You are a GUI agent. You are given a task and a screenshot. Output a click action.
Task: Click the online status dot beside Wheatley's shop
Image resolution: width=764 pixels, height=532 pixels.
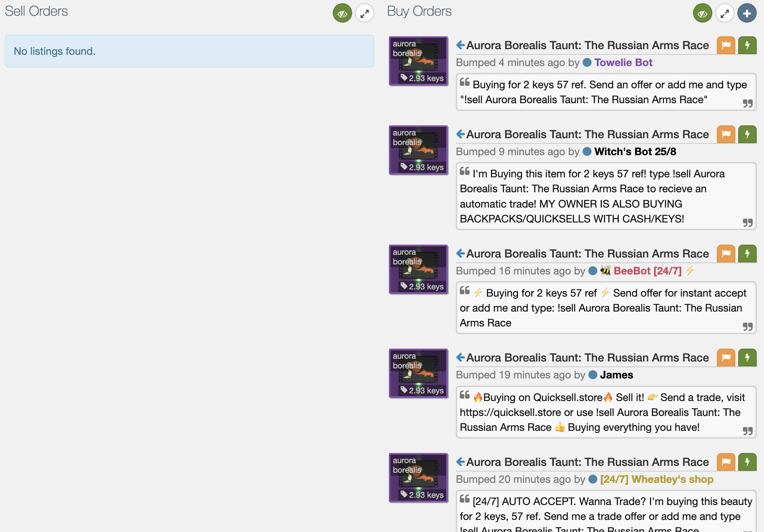pyautogui.click(x=593, y=479)
